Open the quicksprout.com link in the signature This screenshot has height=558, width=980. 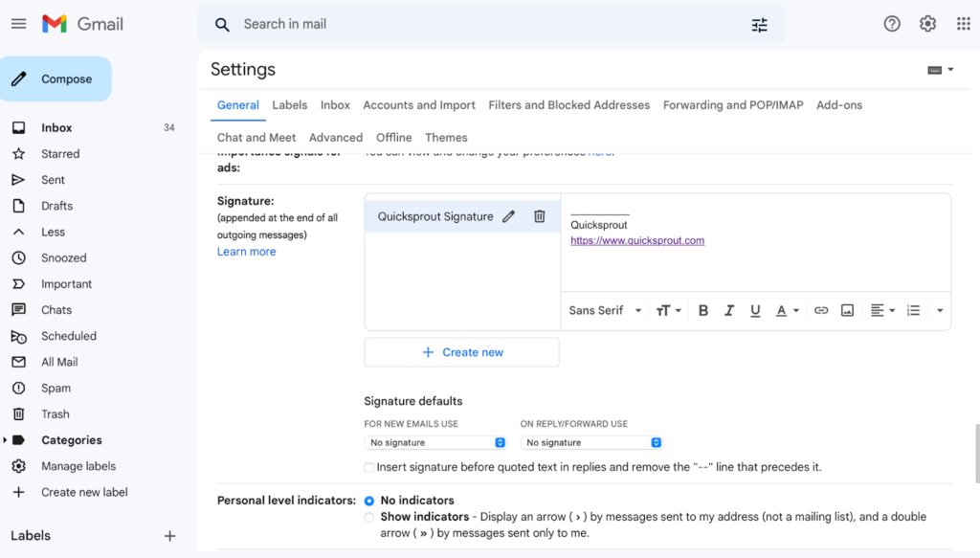tap(639, 239)
